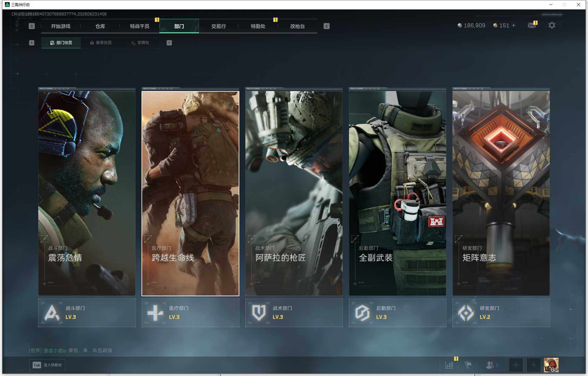
Task: Click the empty squad slot beside friends icon
Action: pyautogui.click(x=516, y=365)
